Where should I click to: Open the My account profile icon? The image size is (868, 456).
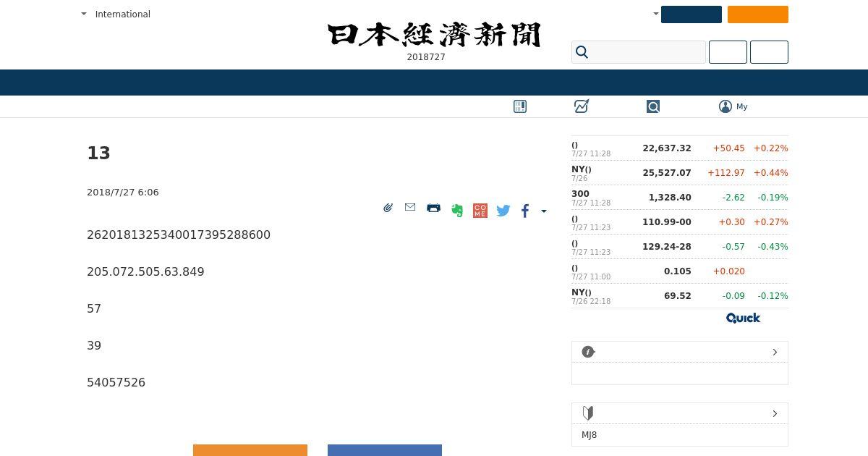(726, 106)
